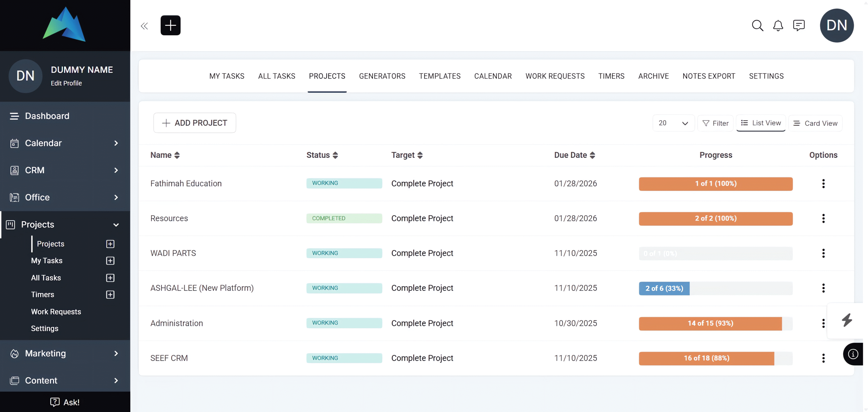The image size is (868, 412).
Task: Open the chat messages icon
Action: tap(798, 25)
